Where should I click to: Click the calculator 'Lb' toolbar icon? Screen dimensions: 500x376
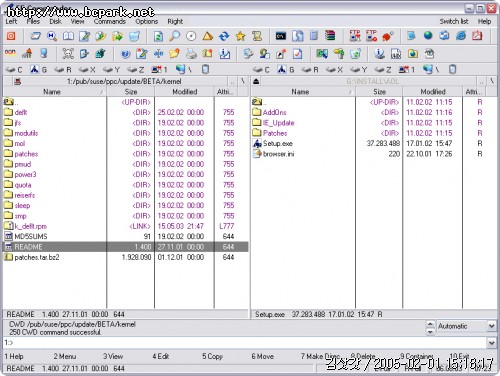pyautogui.click(x=396, y=54)
